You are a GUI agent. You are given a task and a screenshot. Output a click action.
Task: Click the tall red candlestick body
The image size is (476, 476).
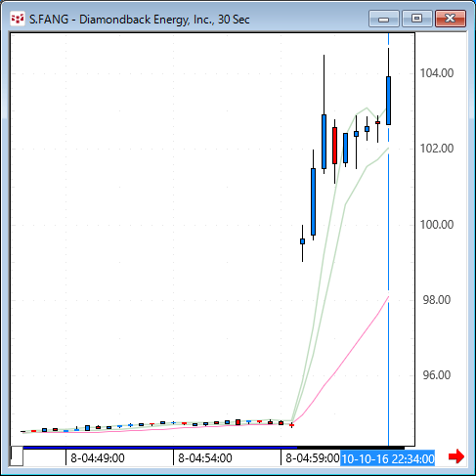pos(334,146)
